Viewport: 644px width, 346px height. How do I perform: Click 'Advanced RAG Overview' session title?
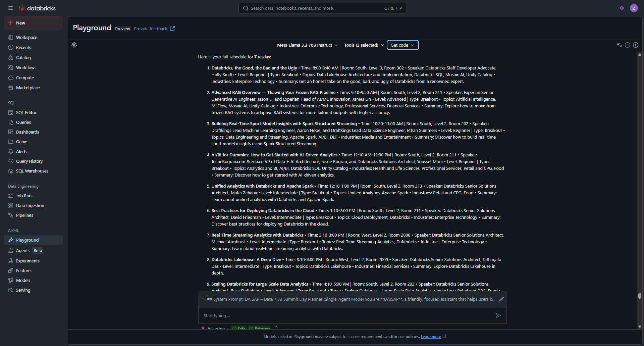coord(273,92)
